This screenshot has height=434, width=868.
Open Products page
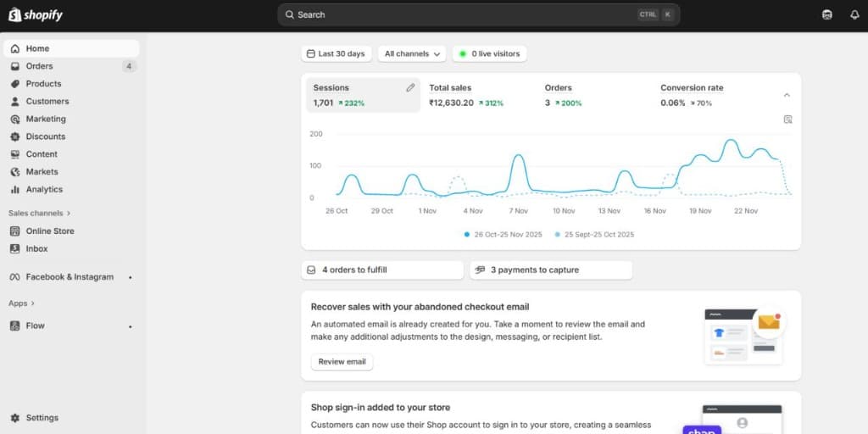tap(71, 84)
